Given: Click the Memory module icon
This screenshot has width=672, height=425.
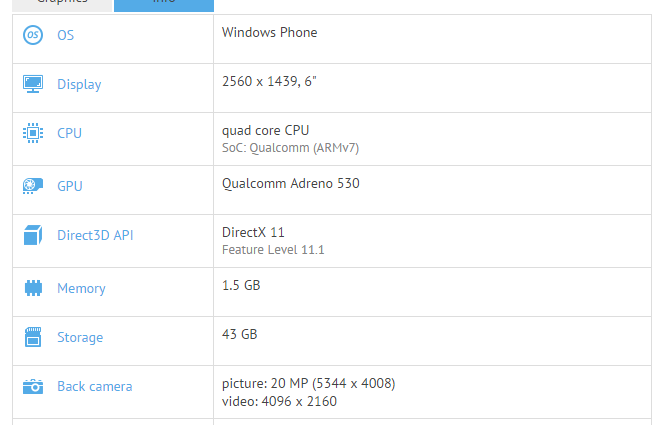Looking at the screenshot, I should pos(33,288).
